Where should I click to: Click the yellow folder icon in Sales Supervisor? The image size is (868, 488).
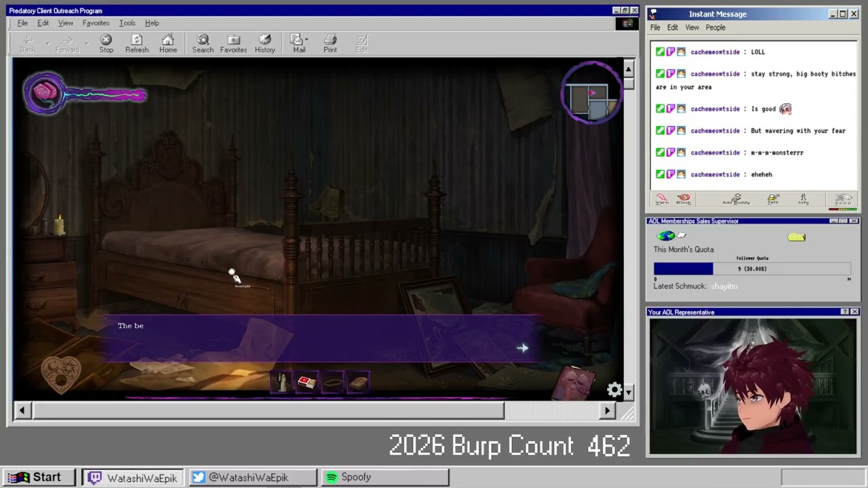click(796, 237)
